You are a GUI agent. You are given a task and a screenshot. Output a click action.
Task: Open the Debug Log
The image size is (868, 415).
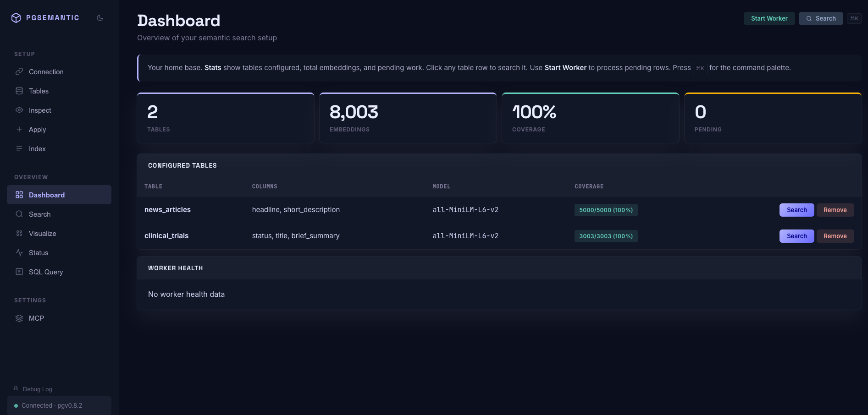[38, 389]
